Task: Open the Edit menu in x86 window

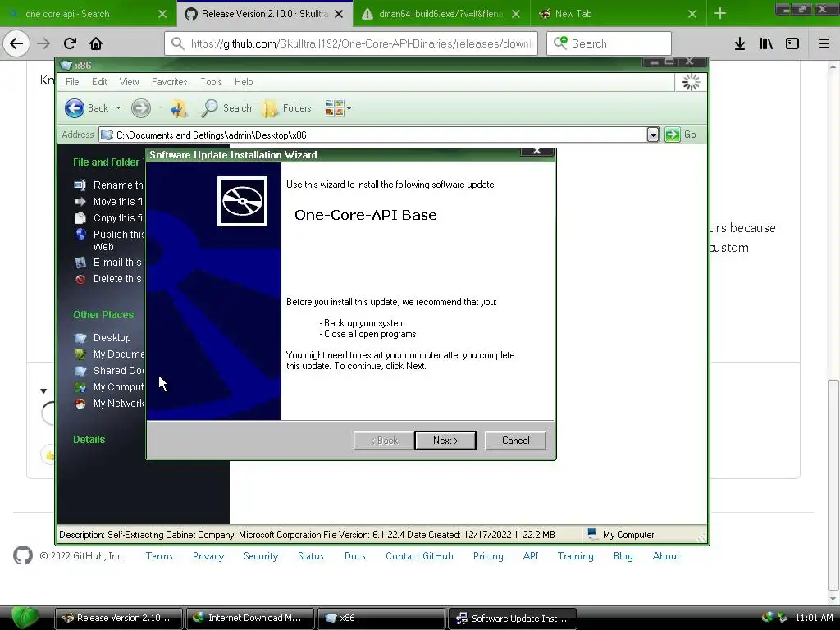Action: click(x=99, y=82)
